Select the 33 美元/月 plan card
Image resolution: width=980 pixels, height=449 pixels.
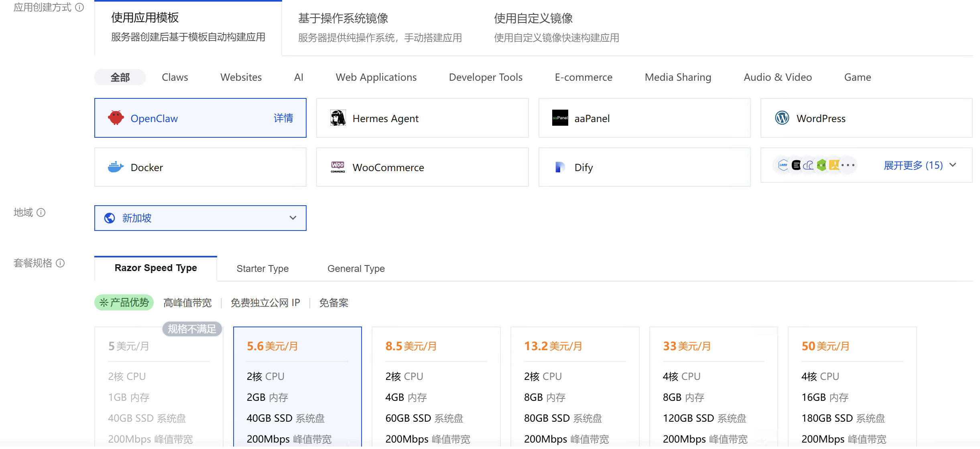click(x=714, y=387)
